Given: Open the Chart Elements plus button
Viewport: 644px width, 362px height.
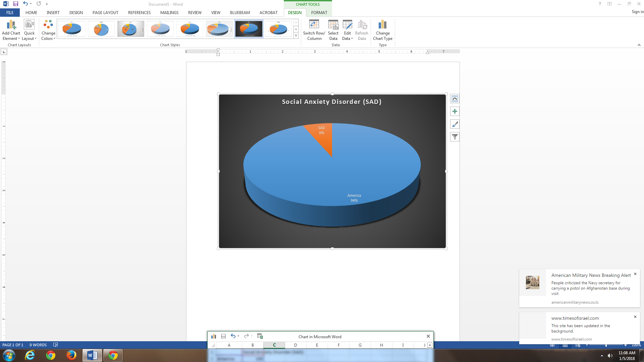Looking at the screenshot, I should [455, 111].
